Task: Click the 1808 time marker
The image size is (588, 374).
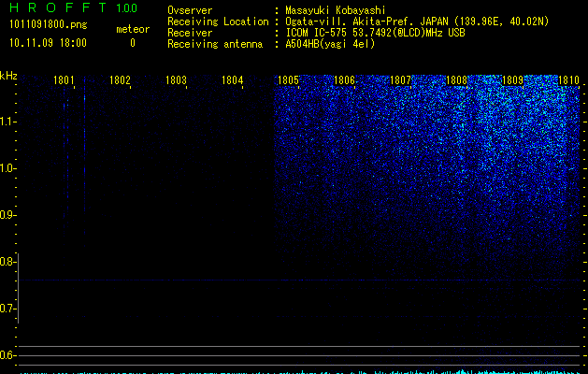Action: (456, 80)
